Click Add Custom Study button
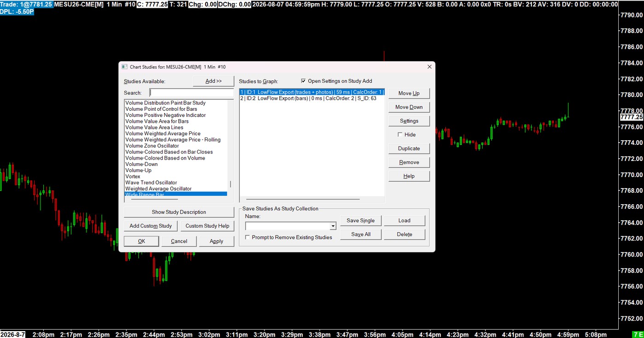The image size is (644, 338). pos(151,226)
